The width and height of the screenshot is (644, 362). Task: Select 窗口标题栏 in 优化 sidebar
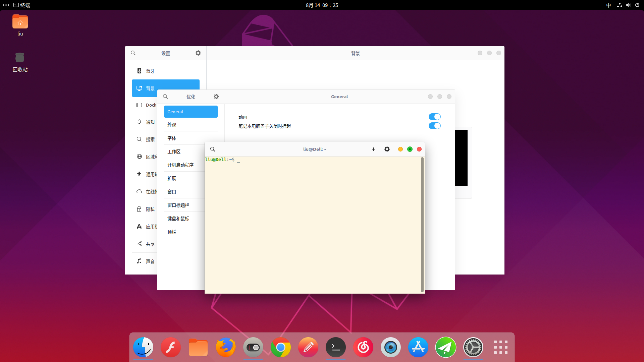coord(184,205)
